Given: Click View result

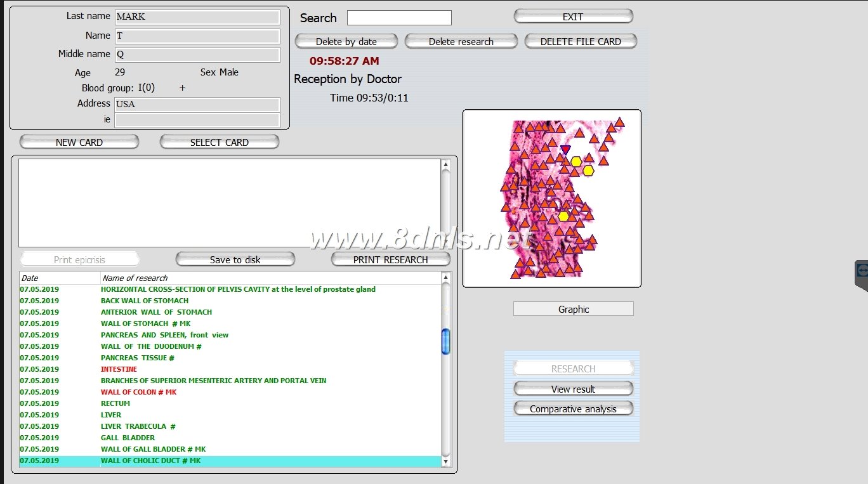Looking at the screenshot, I should [573, 388].
